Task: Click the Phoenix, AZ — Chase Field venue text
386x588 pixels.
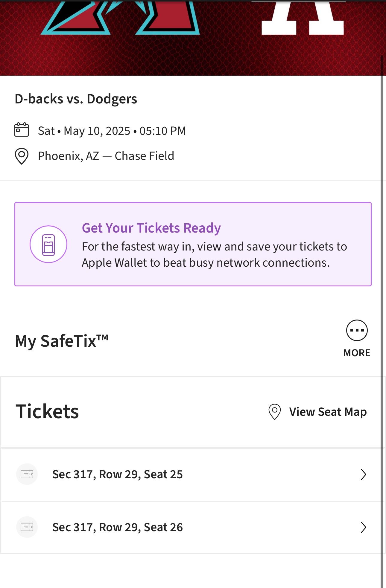Action: pyautogui.click(x=106, y=156)
